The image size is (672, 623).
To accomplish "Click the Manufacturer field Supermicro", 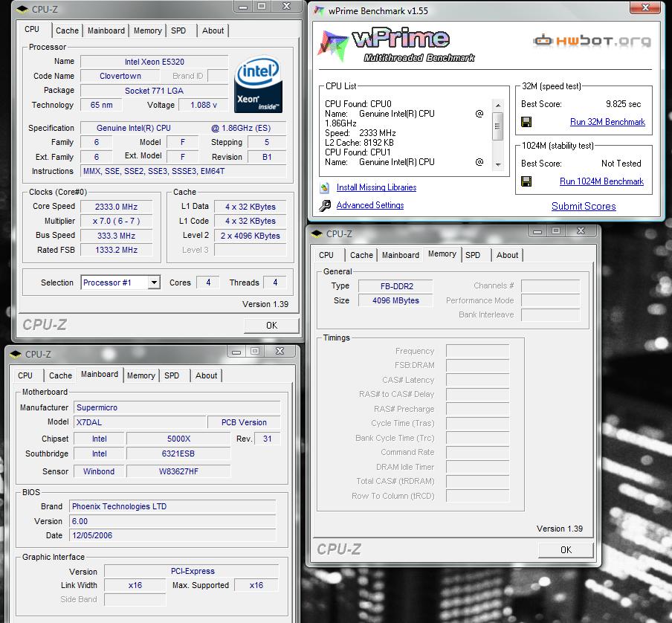I will [177, 407].
